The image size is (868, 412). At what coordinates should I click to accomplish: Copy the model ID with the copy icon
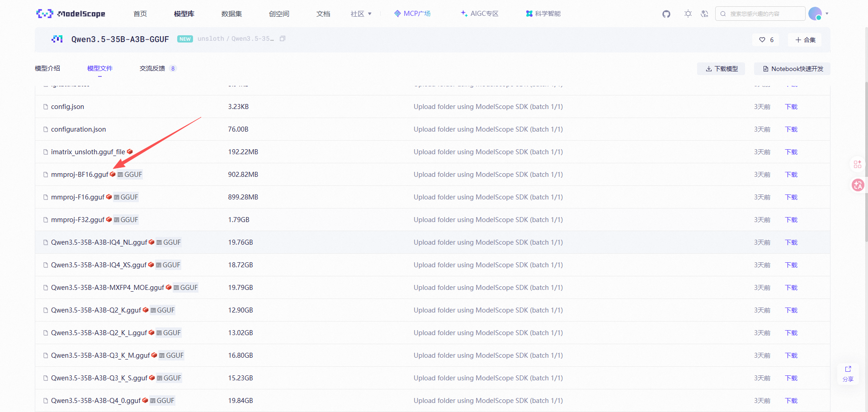283,38
